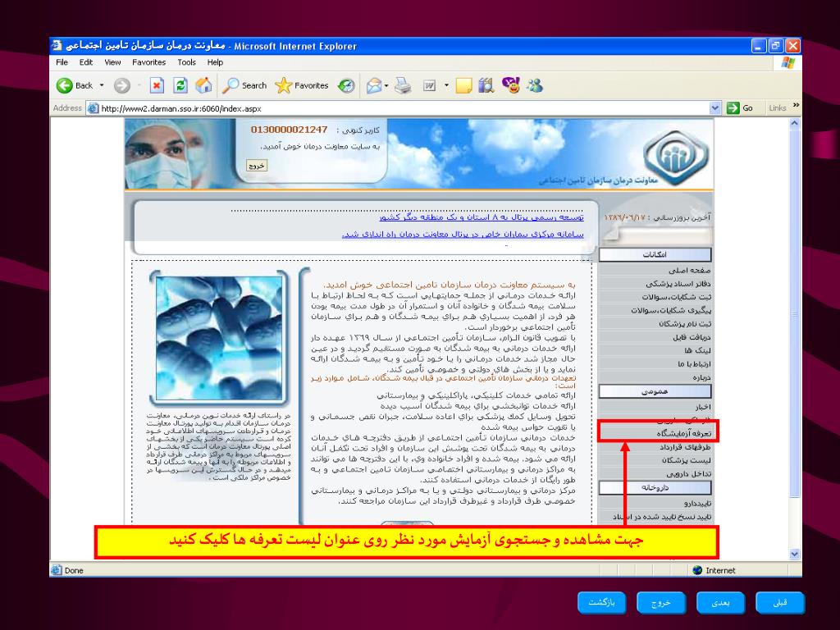Click the Home icon in toolbar
This screenshot has height=630, width=840.
coord(203,85)
